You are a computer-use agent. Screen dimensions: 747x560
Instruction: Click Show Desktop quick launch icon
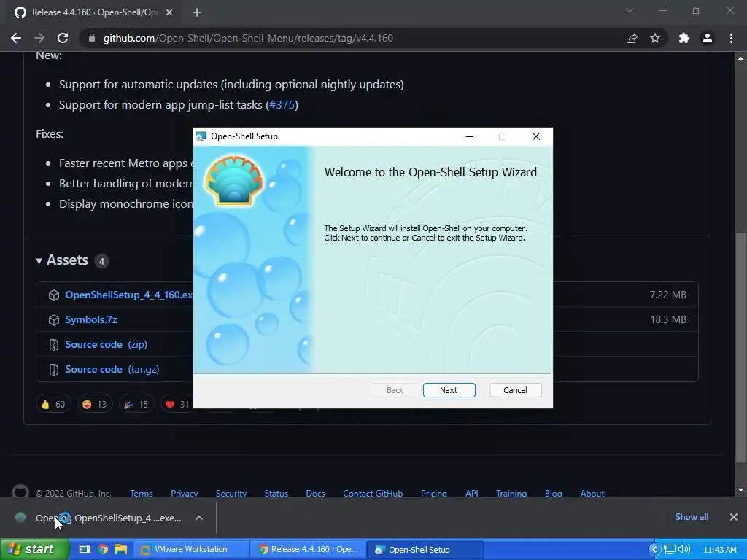[x=85, y=549]
